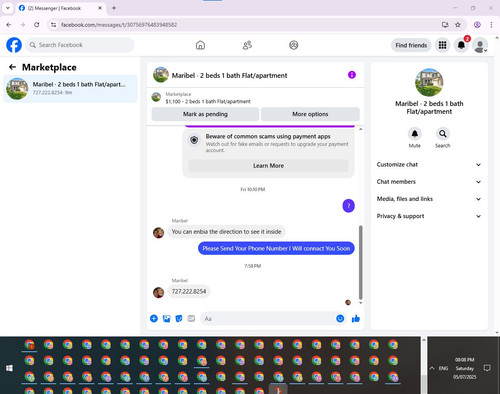Reload the page with the refresh button

click(37, 25)
